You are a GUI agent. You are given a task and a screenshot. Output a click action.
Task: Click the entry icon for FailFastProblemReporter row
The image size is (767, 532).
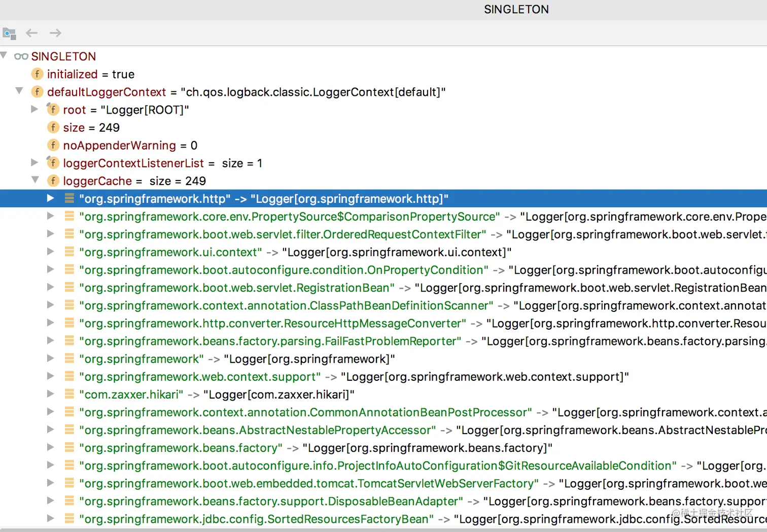pos(69,340)
